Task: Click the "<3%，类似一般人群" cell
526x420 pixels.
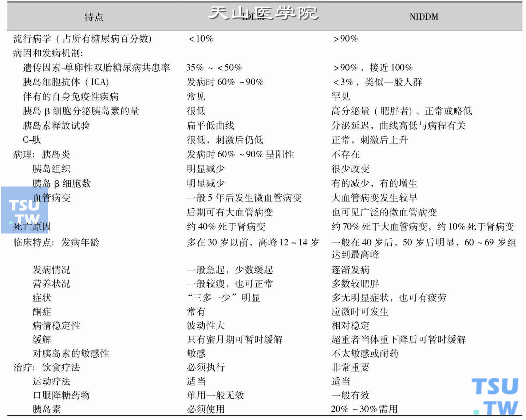Action: 377,82
